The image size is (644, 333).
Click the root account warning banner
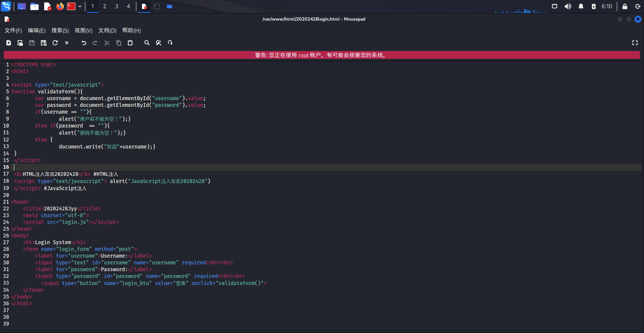(322, 55)
